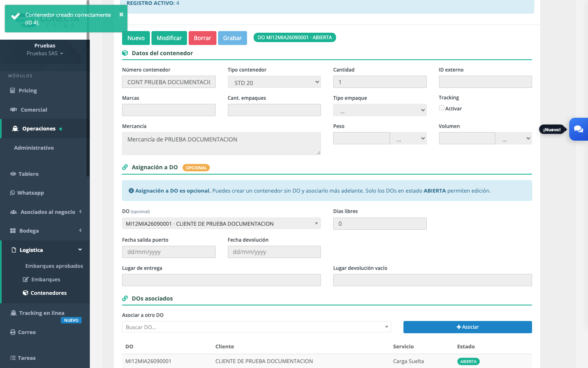
Task: Open the Buscar DO search dropdown
Action: 256,327
